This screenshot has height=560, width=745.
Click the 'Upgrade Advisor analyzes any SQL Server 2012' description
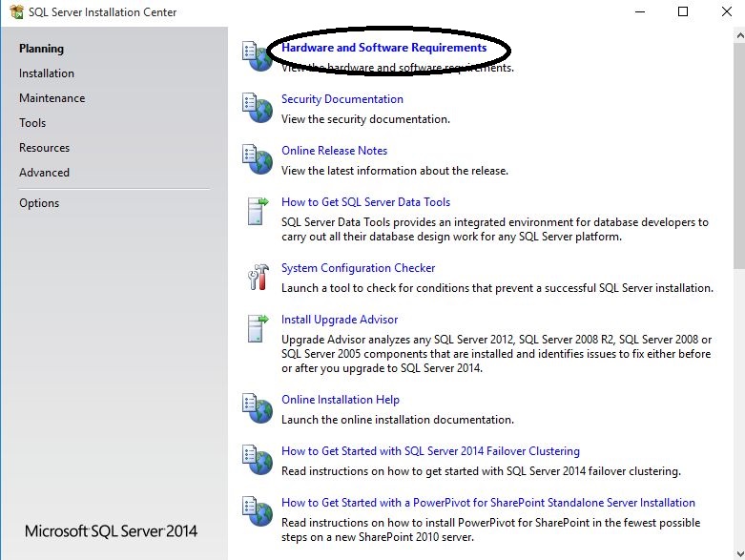[x=497, y=354]
